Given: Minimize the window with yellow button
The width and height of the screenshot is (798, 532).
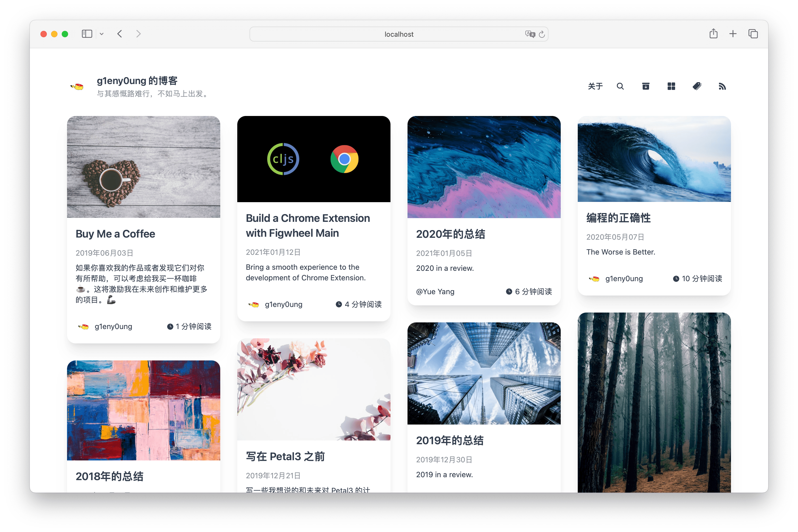Looking at the screenshot, I should click(54, 34).
